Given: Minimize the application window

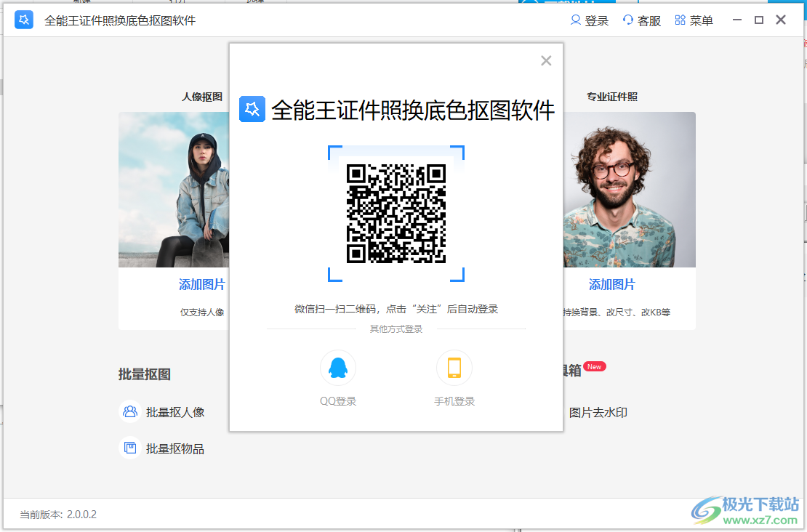Looking at the screenshot, I should 737,20.
